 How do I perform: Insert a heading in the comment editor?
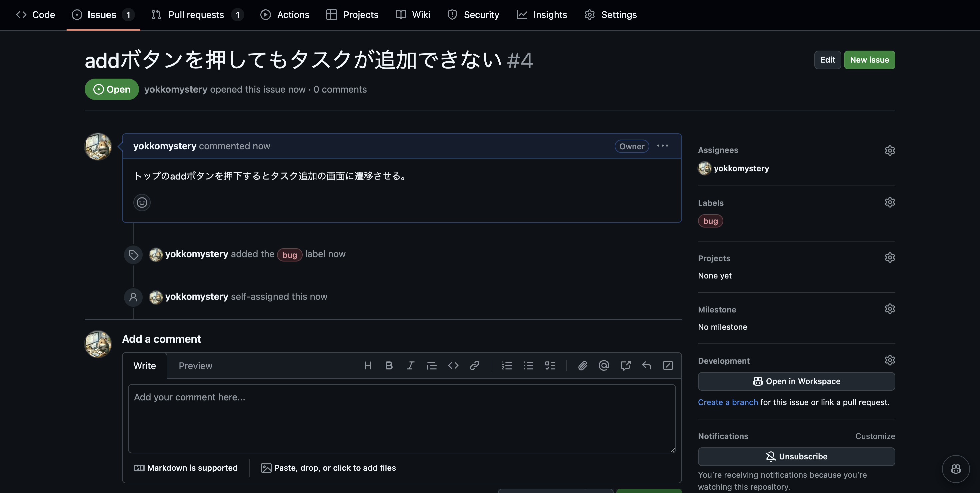[367, 365]
